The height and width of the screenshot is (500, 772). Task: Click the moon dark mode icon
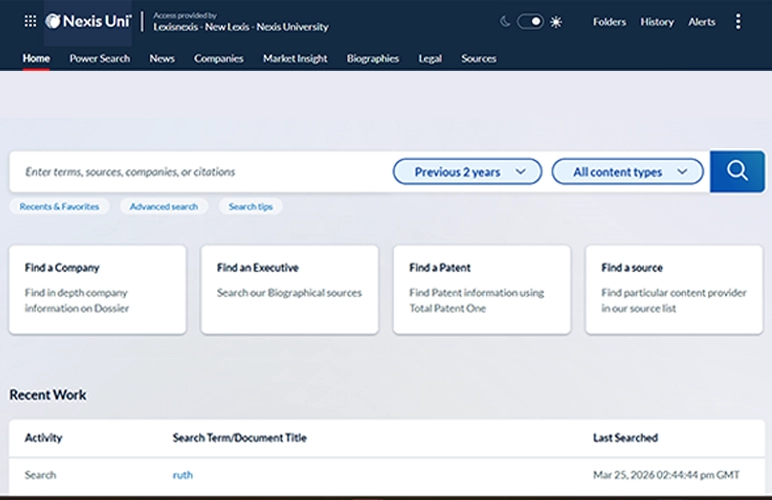(505, 22)
